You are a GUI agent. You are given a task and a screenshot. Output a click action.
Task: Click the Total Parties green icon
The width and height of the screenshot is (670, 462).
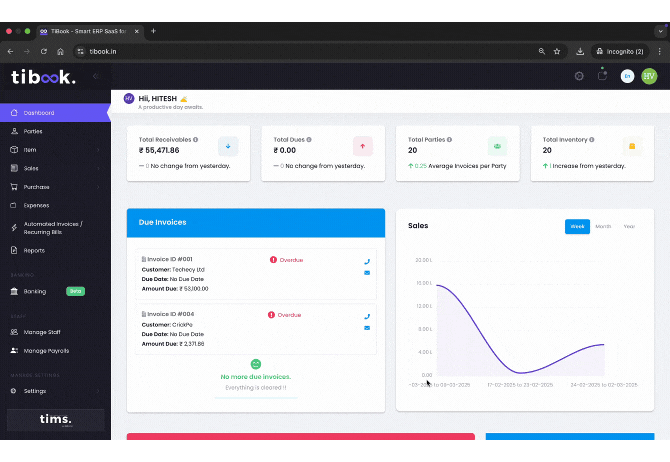point(497,146)
